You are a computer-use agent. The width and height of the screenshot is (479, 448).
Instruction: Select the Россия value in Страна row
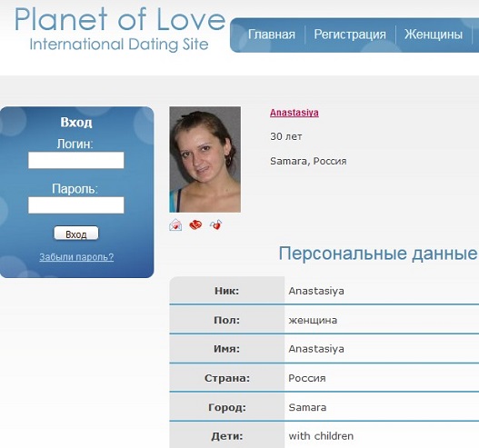tap(307, 378)
